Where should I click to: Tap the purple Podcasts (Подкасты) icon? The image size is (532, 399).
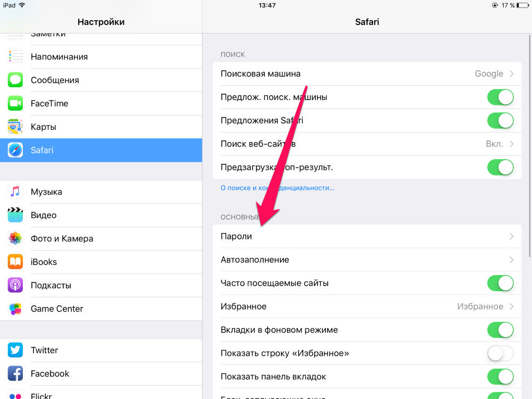[15, 285]
